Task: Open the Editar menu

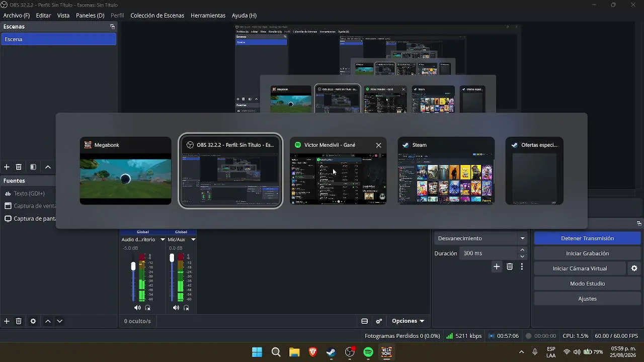Action: pyautogui.click(x=43, y=16)
